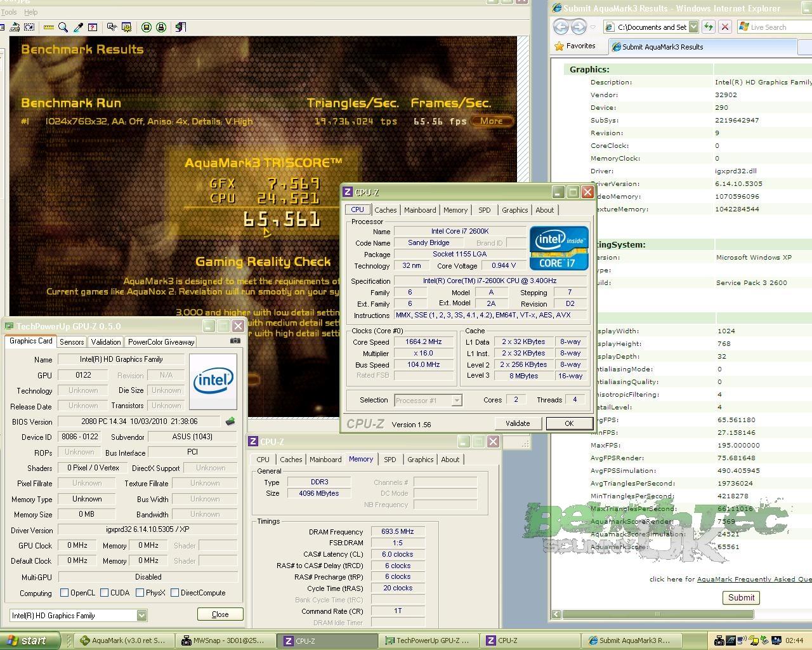The image size is (812, 650).
Task: Click the More button in AquaMark results
Action: [x=492, y=121]
